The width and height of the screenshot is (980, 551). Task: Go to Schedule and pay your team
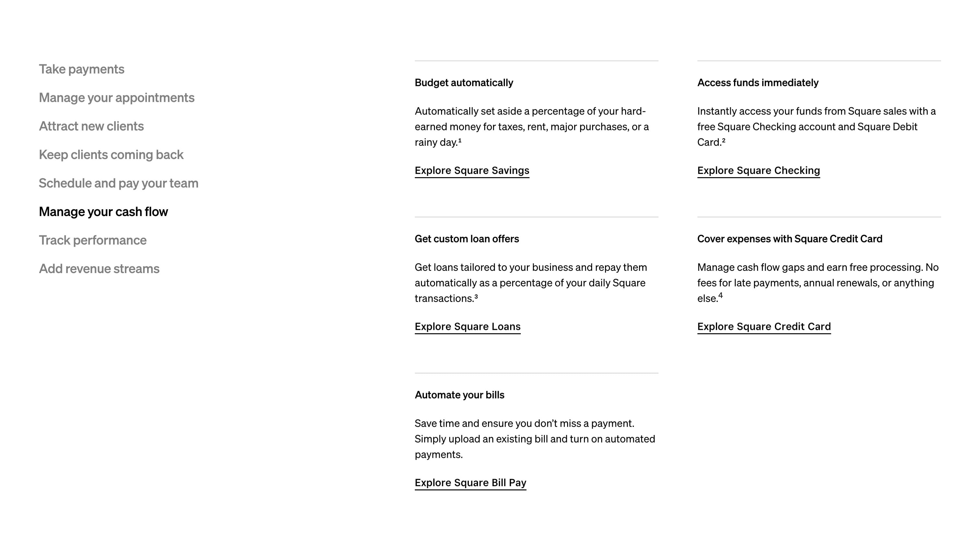(x=118, y=183)
